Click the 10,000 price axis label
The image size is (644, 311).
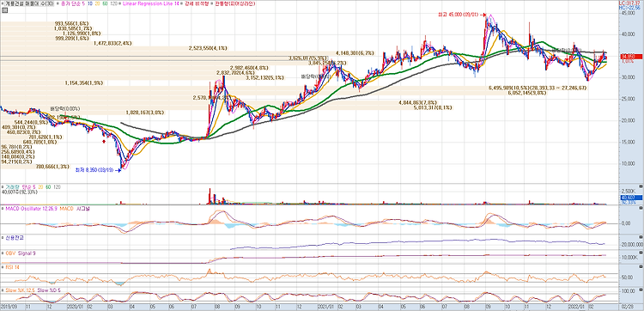629,164
